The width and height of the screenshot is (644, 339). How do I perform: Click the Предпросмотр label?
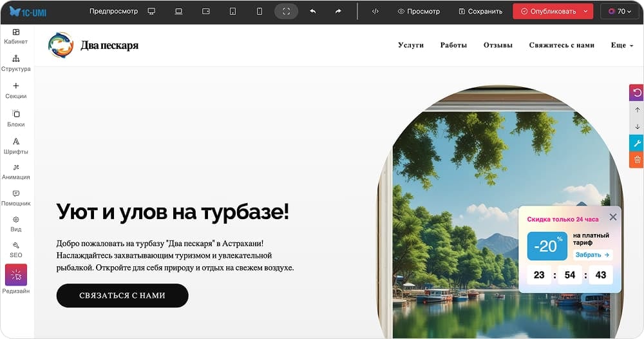114,12
